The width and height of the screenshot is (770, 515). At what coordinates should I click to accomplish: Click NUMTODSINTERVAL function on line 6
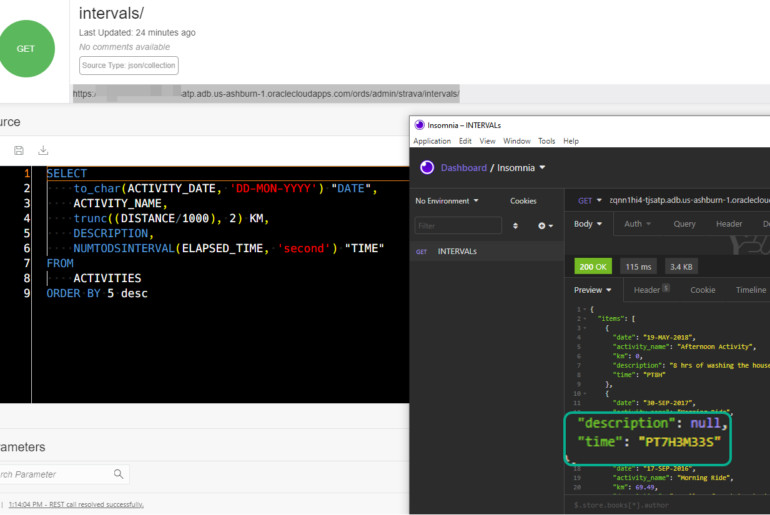coord(124,248)
